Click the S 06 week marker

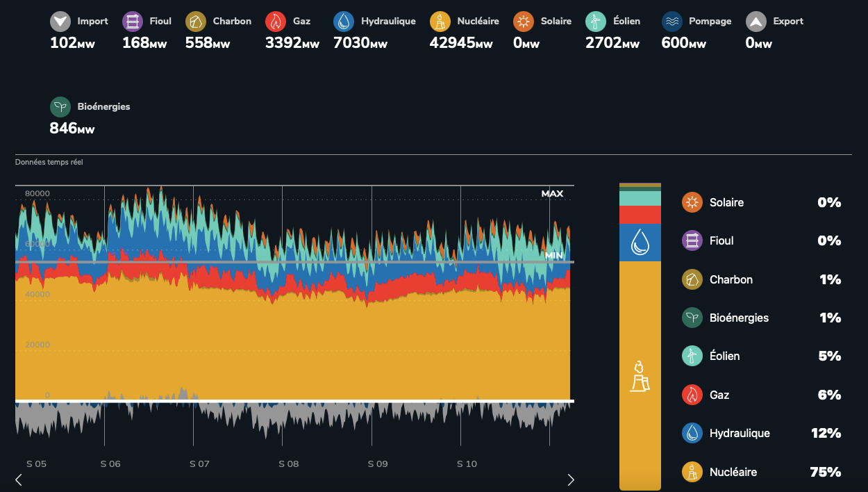110,464
